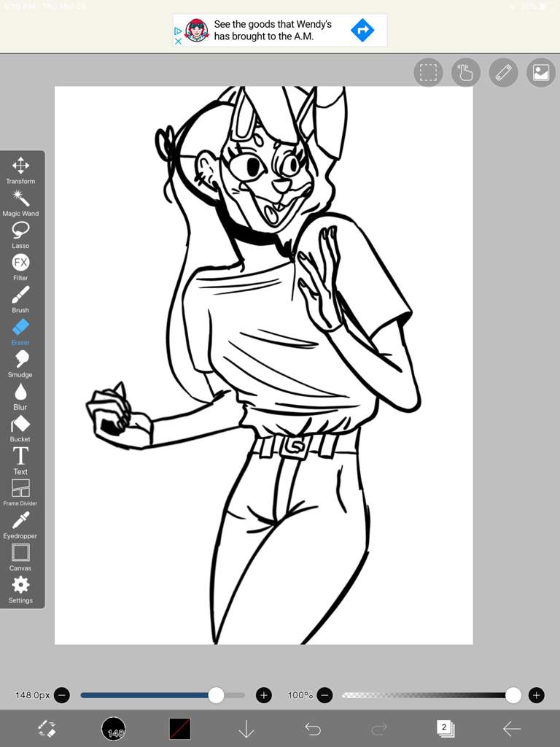Image resolution: width=560 pixels, height=747 pixels.
Task: Select the Magic Wand tool
Action: (20, 202)
